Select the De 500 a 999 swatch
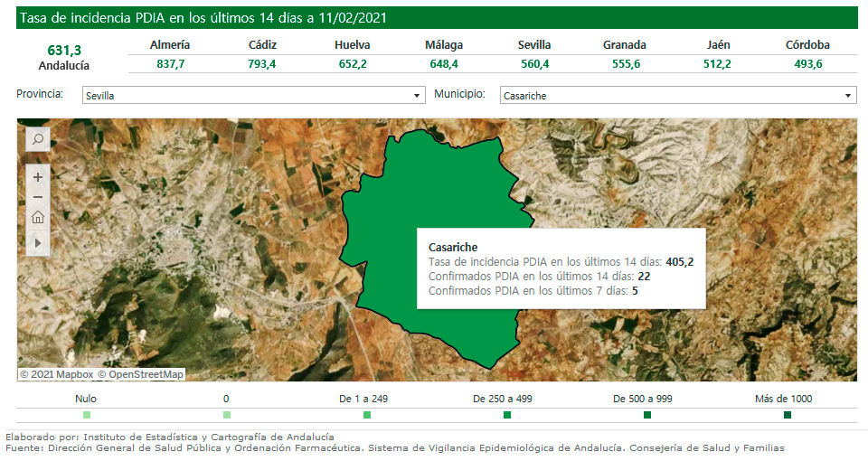This screenshot has width=868, height=461. coord(647,415)
